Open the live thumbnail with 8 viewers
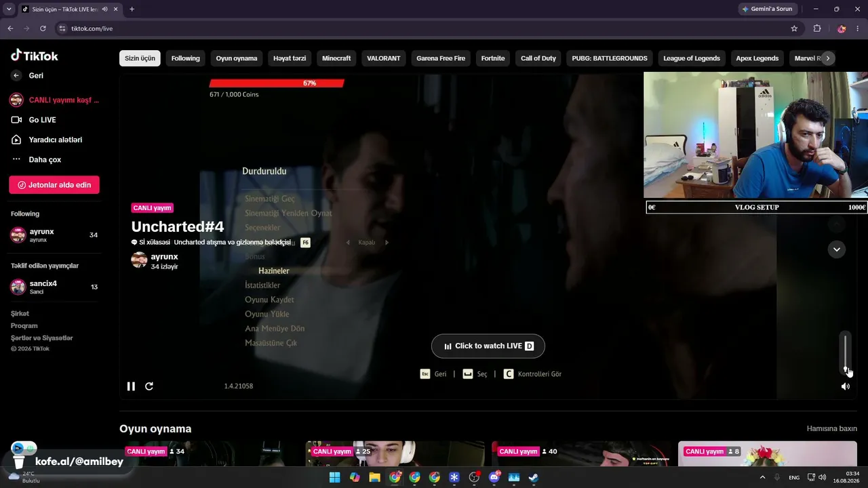Screen dimensions: 868x488 pyautogui.click(x=768, y=454)
